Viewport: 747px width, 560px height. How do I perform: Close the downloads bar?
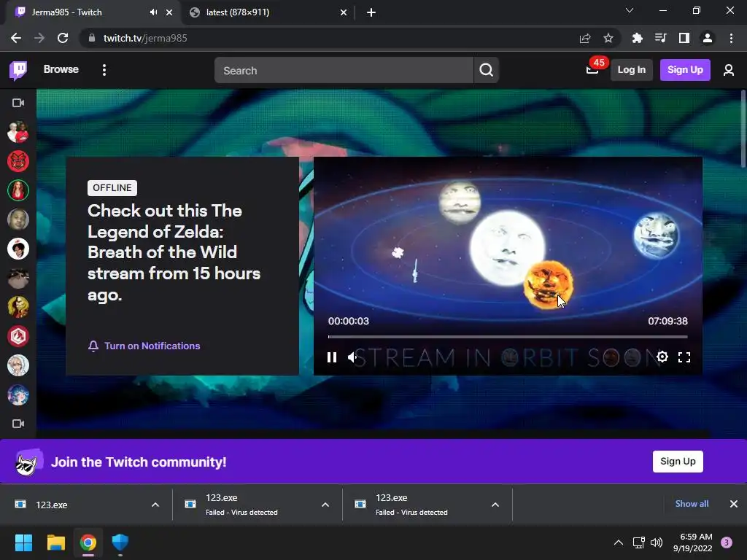pyautogui.click(x=734, y=504)
